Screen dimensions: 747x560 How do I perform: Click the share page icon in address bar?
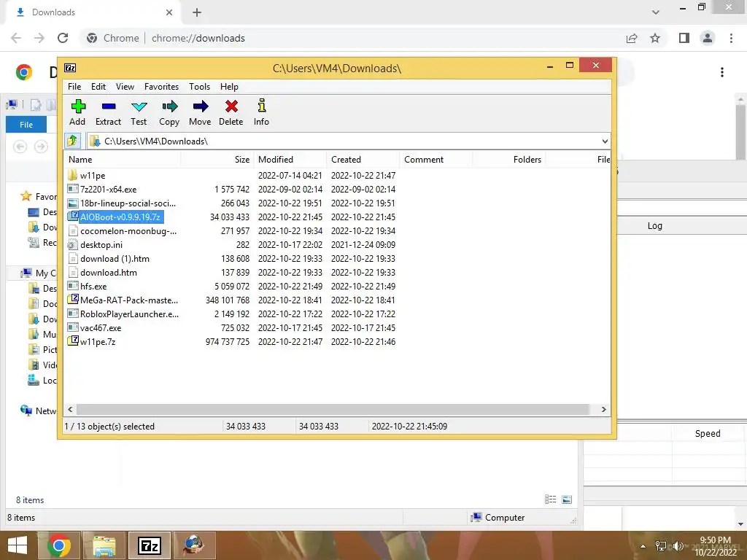pos(632,38)
